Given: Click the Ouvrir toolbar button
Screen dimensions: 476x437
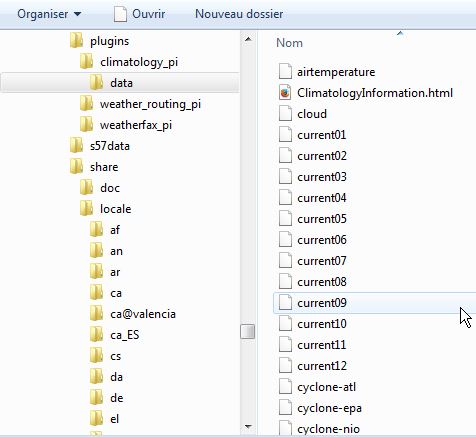Looking at the screenshot, I should [x=139, y=14].
